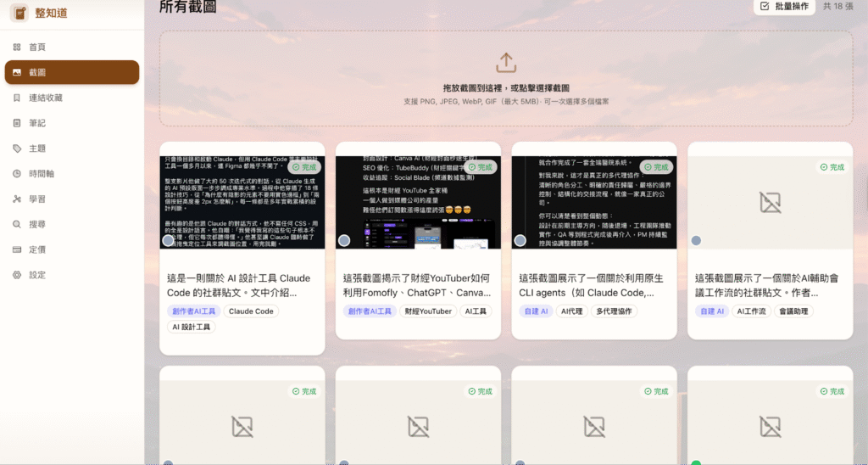Toggle selection circle on AI輔助會議 card
This screenshot has width=868, height=465.
696,240
